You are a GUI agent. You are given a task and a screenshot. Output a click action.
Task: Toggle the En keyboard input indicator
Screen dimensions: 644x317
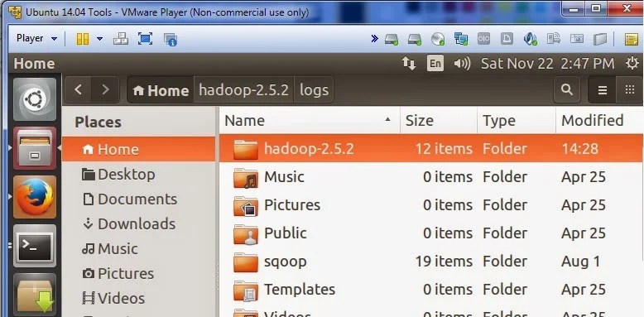[x=435, y=63]
